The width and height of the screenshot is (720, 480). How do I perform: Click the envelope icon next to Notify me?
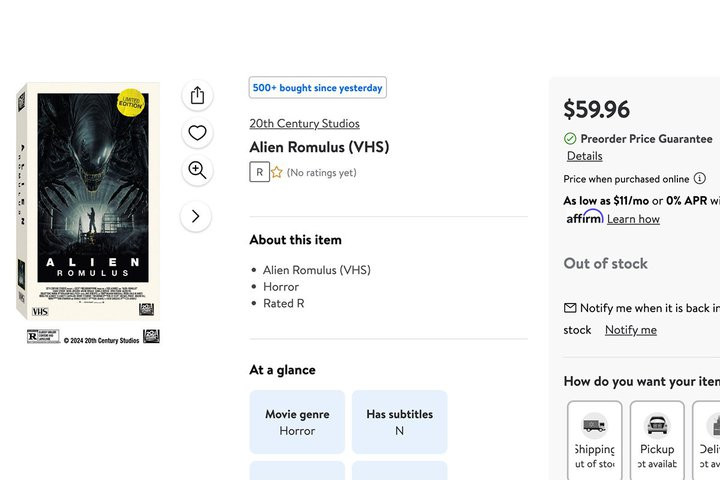pos(570,308)
